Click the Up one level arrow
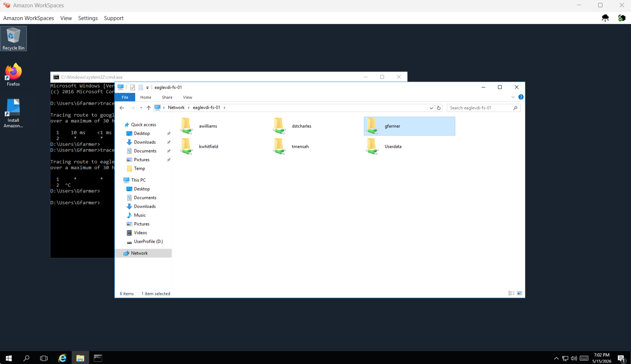 coord(149,108)
